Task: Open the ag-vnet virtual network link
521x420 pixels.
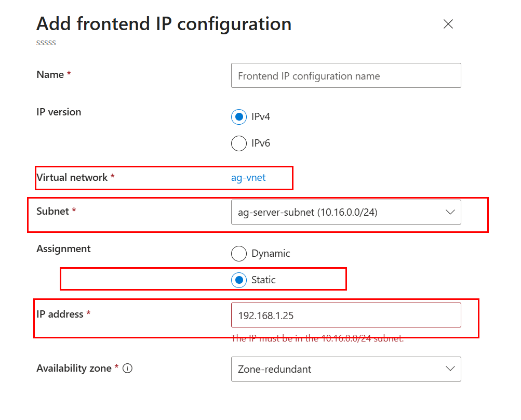Action: pos(248,178)
